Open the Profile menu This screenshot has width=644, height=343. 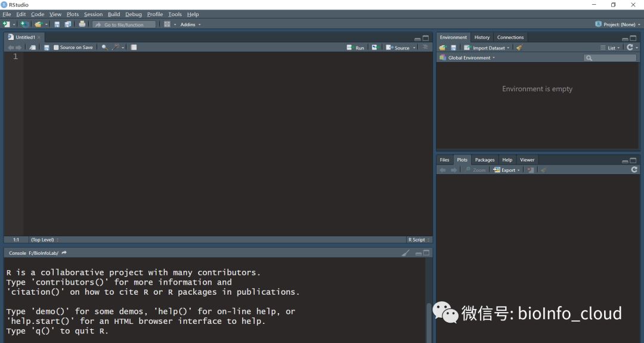(155, 14)
